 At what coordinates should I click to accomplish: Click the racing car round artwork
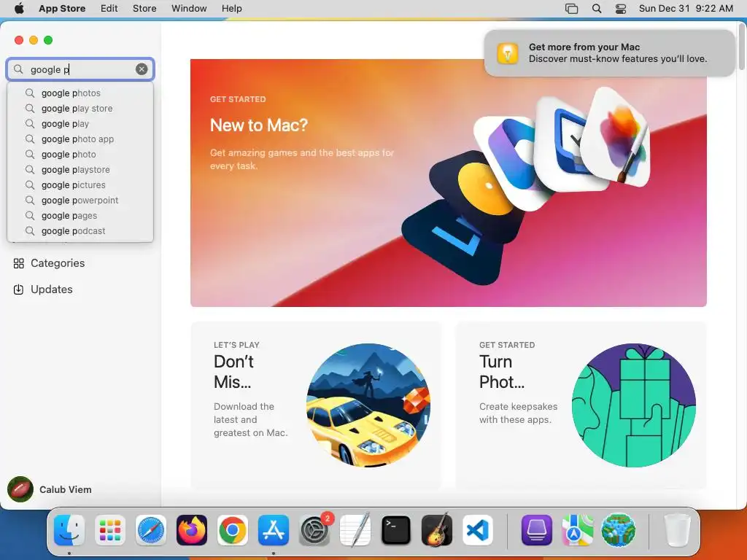pyautogui.click(x=368, y=405)
